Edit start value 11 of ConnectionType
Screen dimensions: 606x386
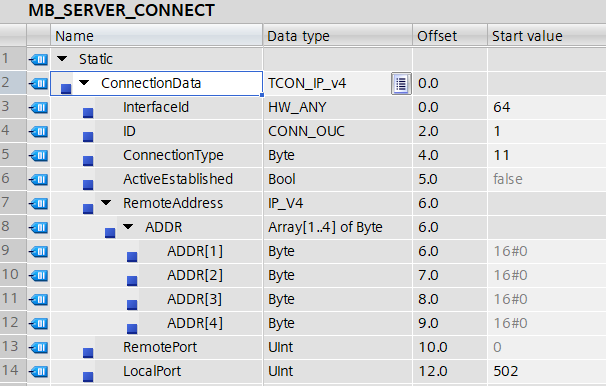click(x=547, y=155)
